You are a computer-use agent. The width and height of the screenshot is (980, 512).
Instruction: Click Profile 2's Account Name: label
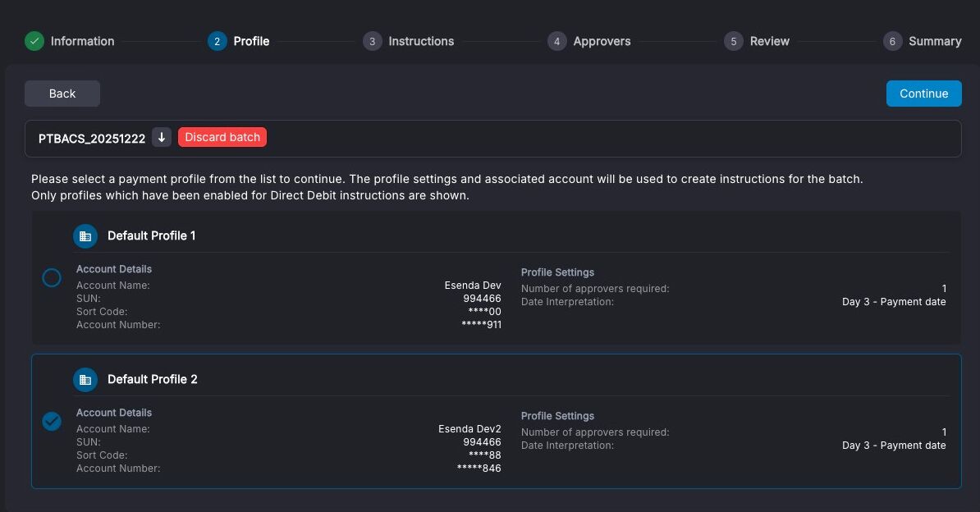pos(113,429)
